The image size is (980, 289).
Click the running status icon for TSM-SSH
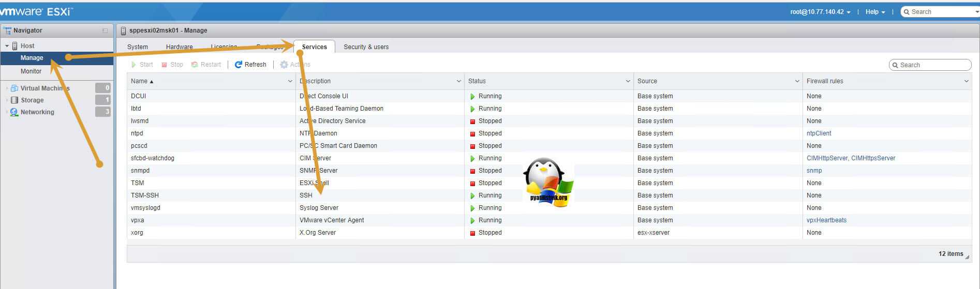472,195
